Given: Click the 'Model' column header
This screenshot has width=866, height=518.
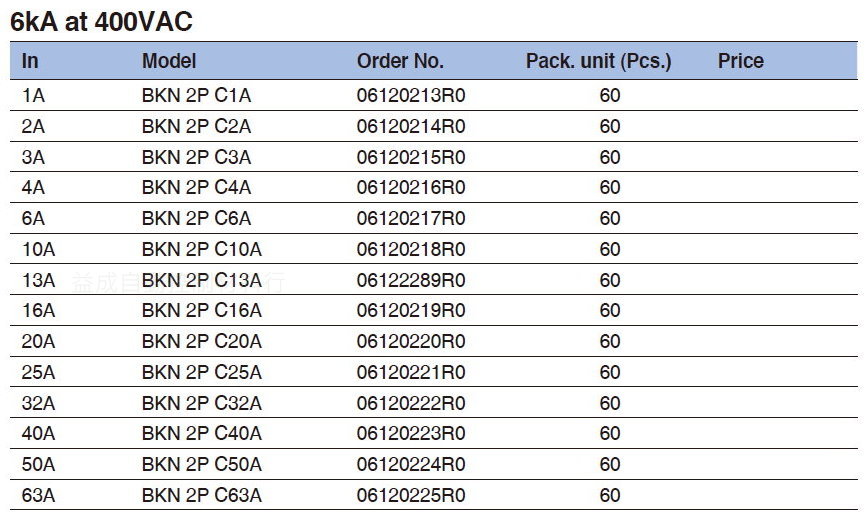Looking at the screenshot, I should (x=169, y=61).
